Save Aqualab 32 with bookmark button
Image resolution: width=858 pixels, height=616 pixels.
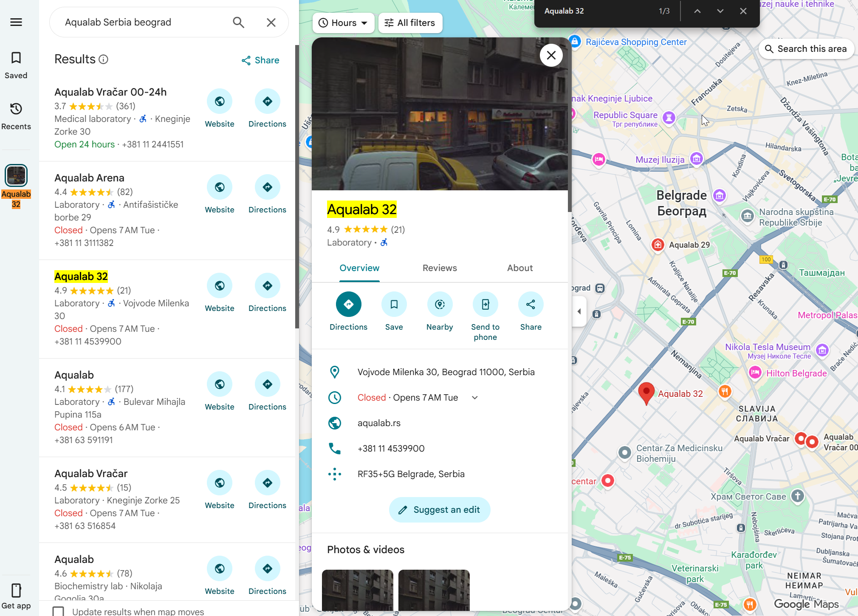[x=394, y=305]
